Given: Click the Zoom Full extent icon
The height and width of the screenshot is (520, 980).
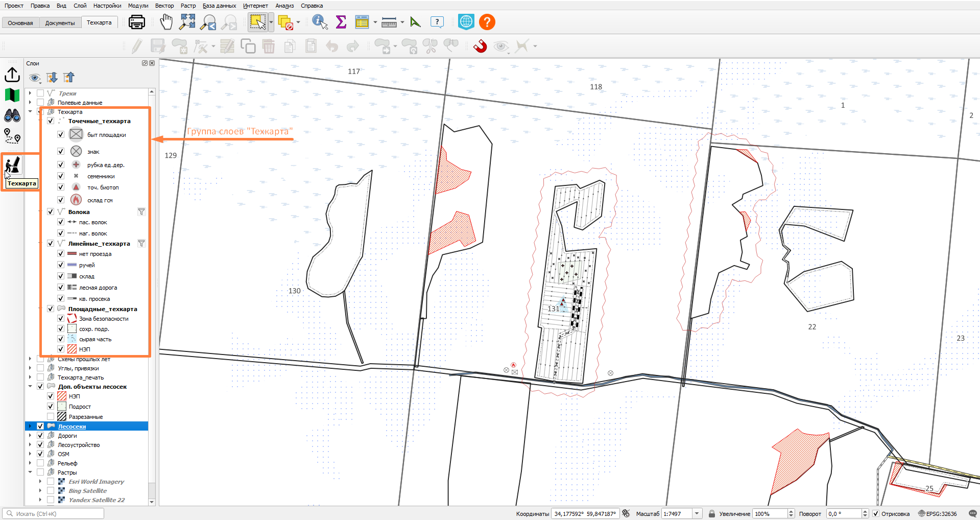Looking at the screenshot, I should (187, 22).
